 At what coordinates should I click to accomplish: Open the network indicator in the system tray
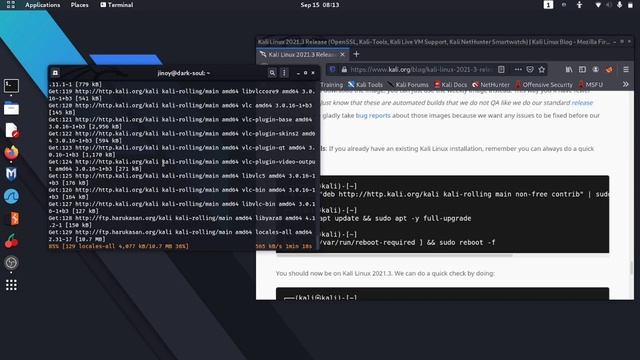pos(598,4)
